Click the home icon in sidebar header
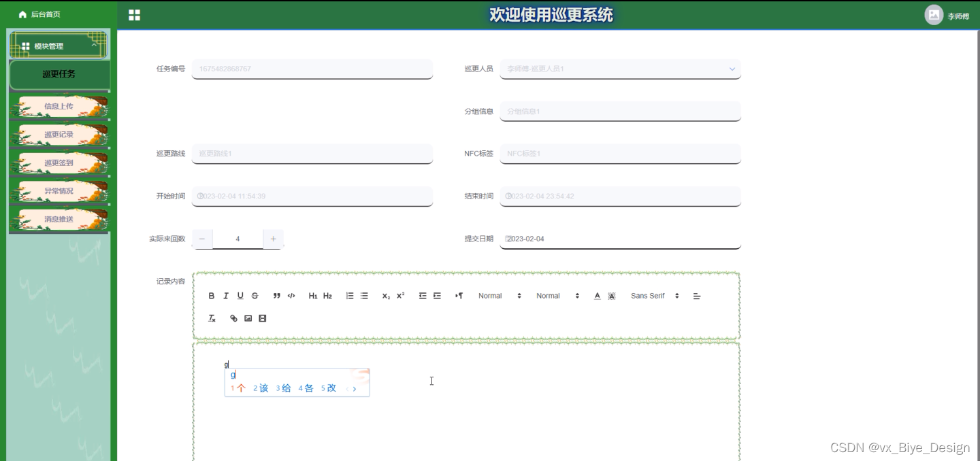This screenshot has width=980, height=461. [x=22, y=14]
